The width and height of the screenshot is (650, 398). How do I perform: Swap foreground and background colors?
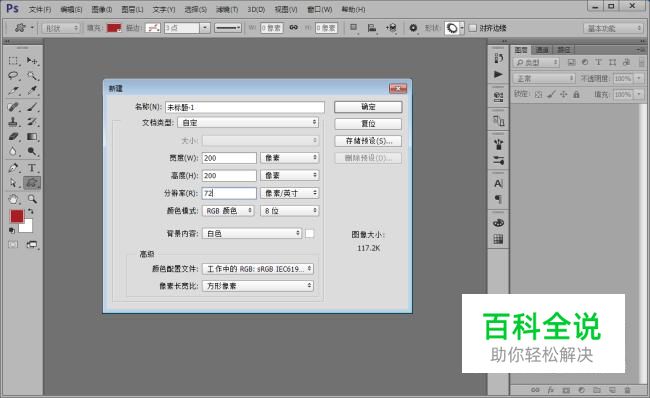click(30, 211)
